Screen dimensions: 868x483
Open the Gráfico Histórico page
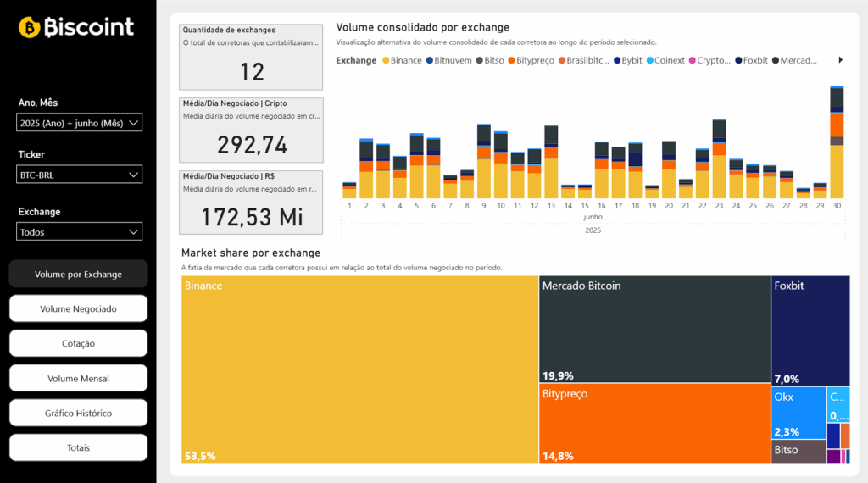[78, 413]
